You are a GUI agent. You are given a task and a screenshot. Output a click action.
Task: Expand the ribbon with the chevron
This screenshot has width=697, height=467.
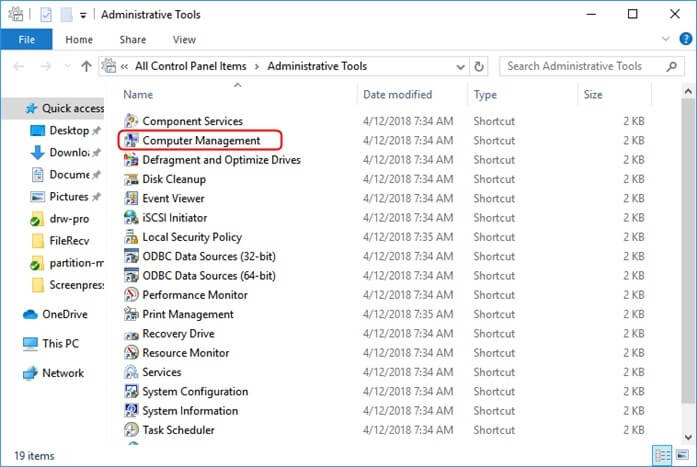665,39
